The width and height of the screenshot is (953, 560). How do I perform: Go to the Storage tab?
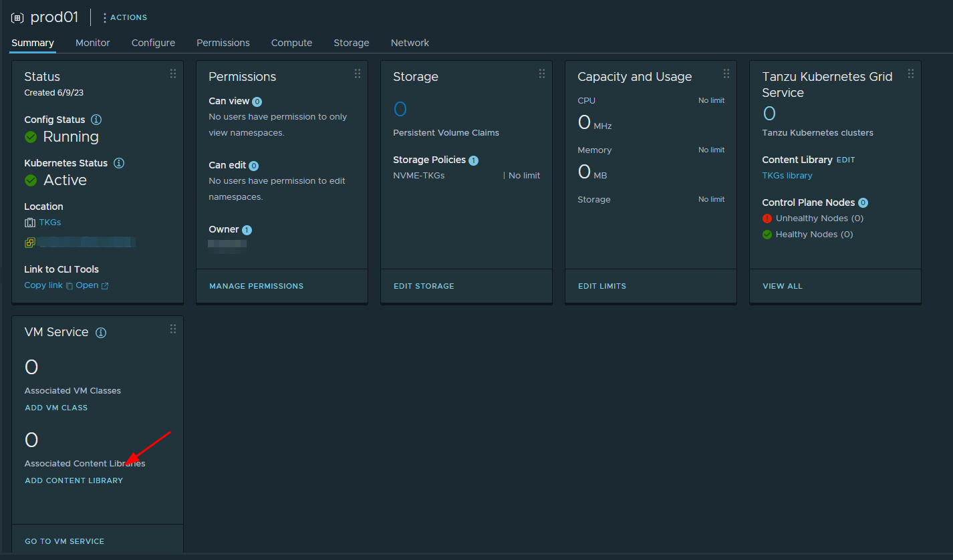coord(352,43)
